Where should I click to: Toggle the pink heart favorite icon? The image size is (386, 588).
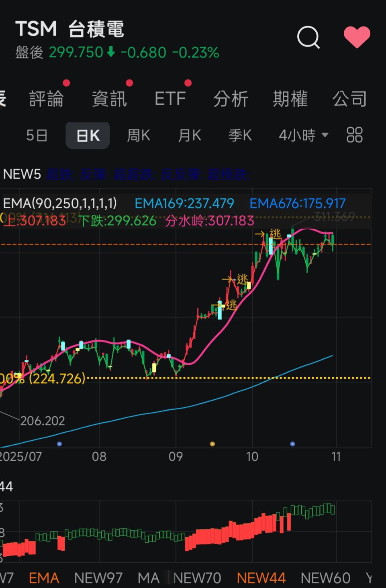point(357,37)
